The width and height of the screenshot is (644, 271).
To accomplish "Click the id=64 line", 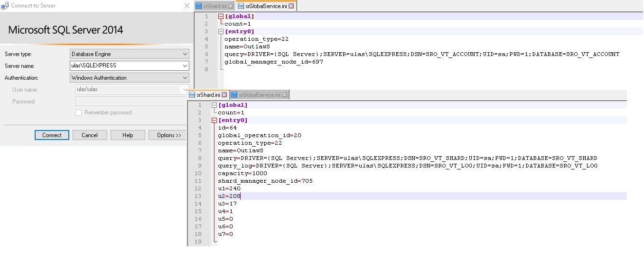I will [227, 128].
